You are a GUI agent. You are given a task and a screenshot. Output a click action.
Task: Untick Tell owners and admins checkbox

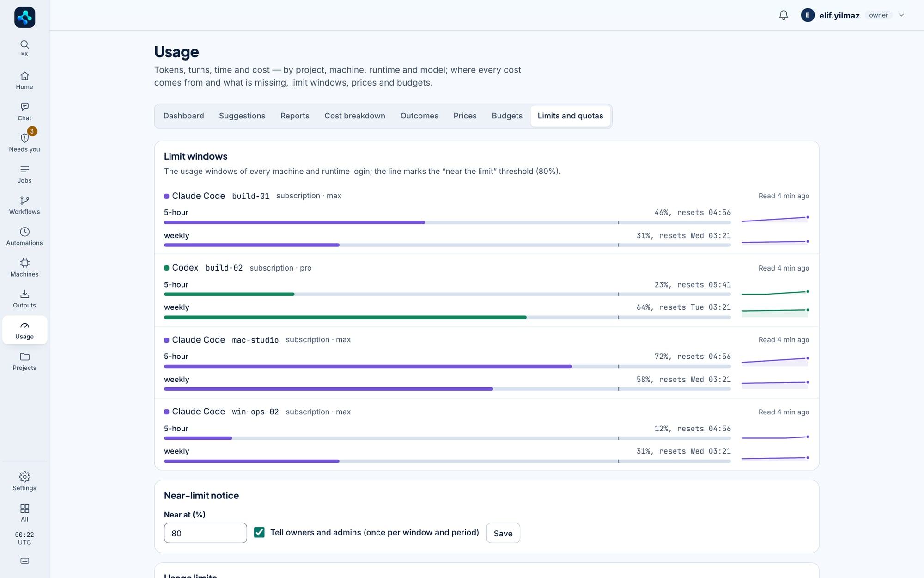pos(259,533)
